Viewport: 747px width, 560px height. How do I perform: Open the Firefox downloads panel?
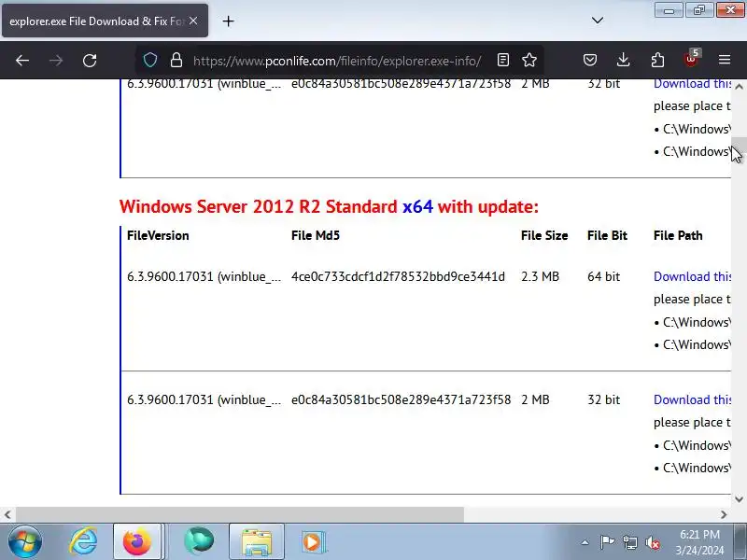pyautogui.click(x=623, y=60)
